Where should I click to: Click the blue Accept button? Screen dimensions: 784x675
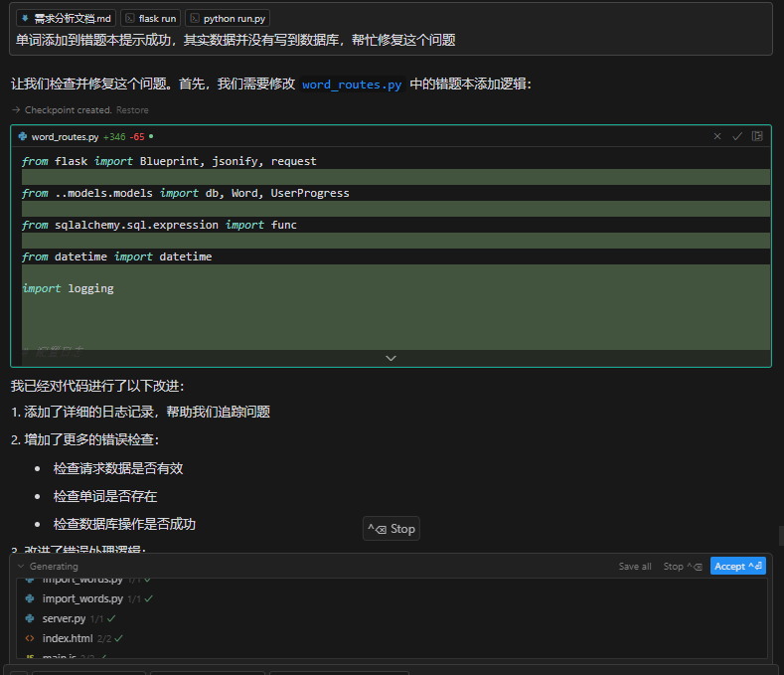point(738,566)
